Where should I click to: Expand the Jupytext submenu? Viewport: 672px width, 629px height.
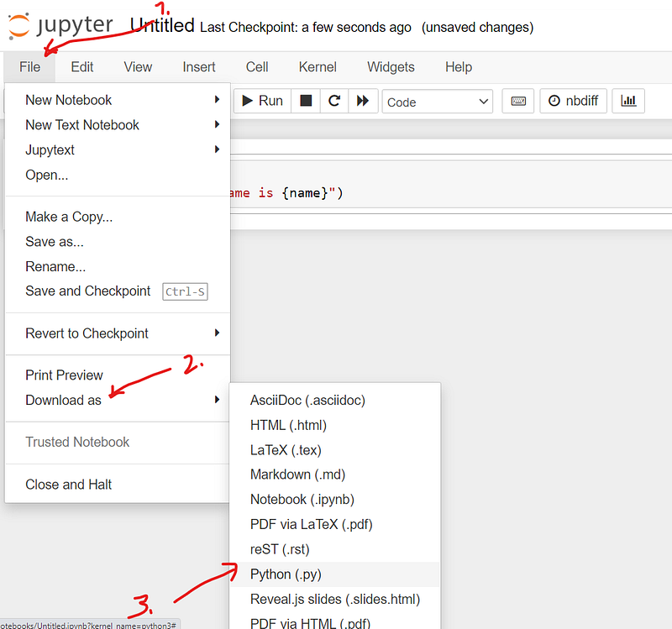coord(118,149)
